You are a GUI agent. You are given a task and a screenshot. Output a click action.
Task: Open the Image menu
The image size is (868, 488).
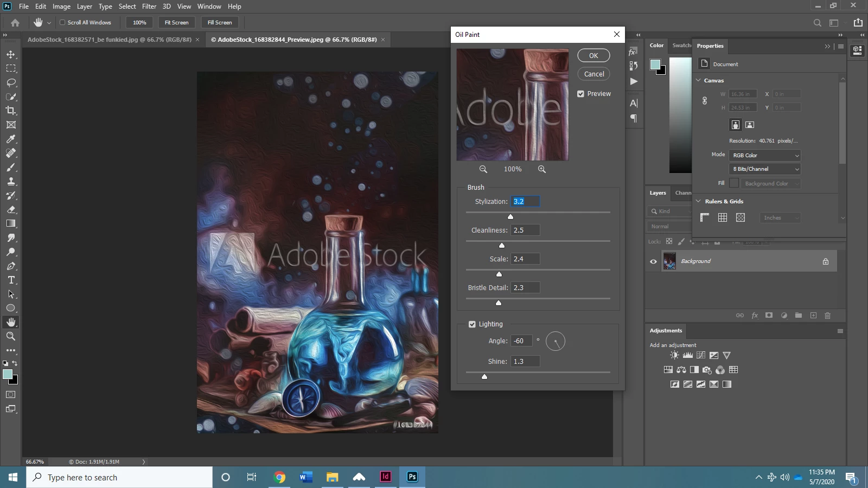tap(61, 7)
